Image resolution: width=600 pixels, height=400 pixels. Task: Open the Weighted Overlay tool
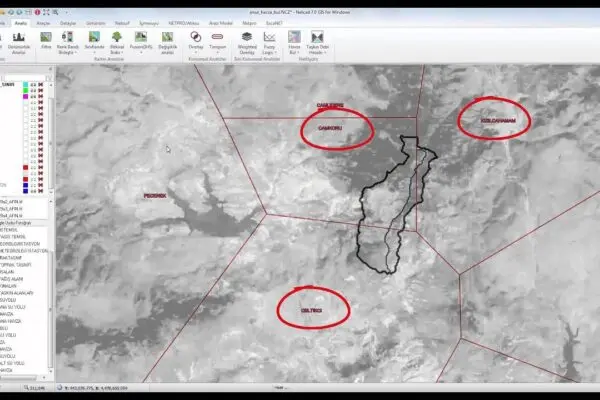pyautogui.click(x=247, y=42)
